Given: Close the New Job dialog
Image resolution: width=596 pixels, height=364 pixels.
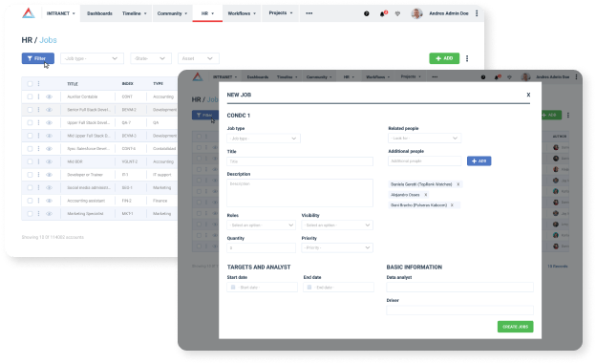Looking at the screenshot, I should coord(528,95).
